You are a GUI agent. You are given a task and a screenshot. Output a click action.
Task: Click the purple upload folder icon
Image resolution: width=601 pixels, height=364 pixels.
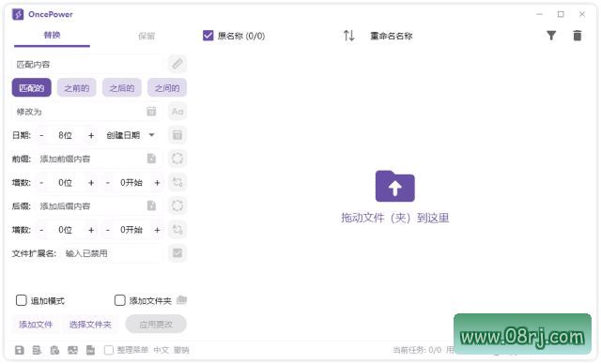(x=394, y=187)
